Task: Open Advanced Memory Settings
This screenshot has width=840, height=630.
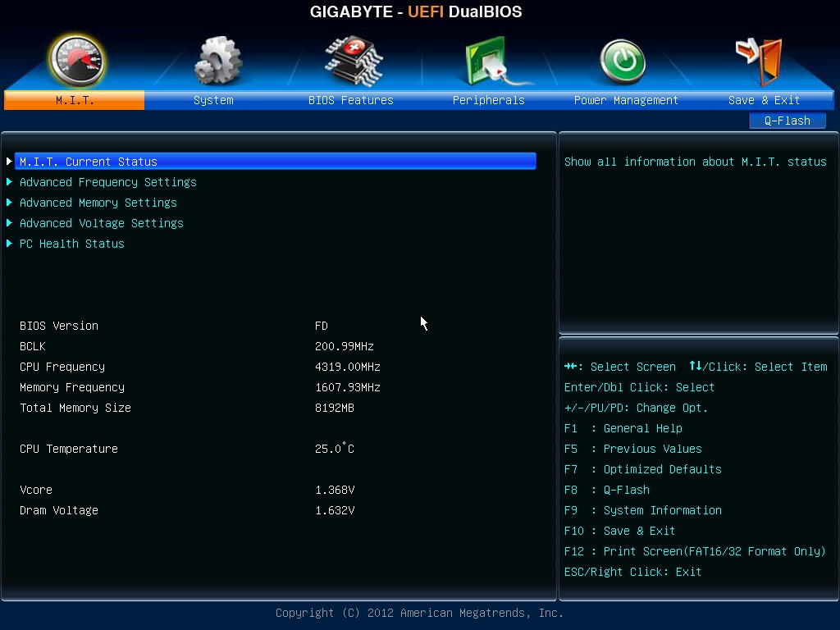Action: coord(98,203)
